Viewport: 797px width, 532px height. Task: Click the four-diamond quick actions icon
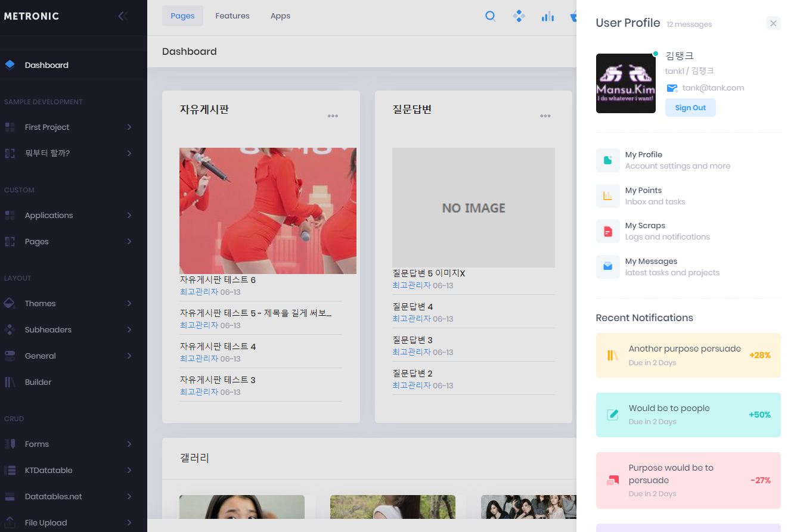tap(519, 16)
